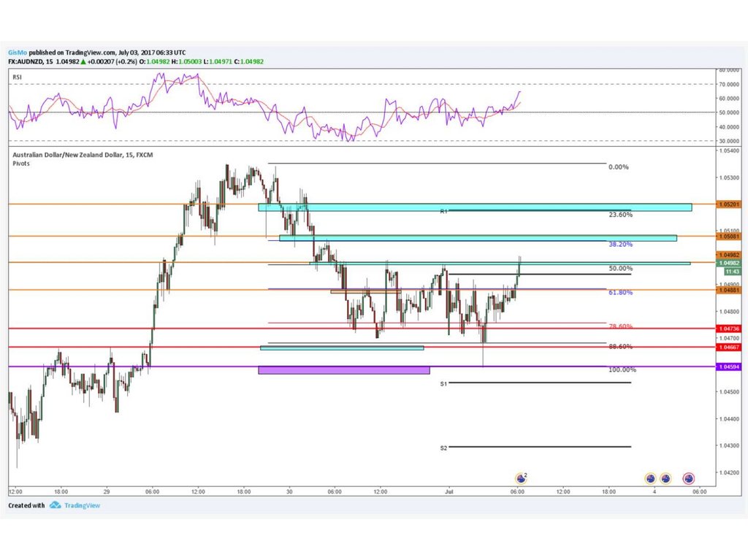Click the economic event icon with badge 2

pos(520,478)
